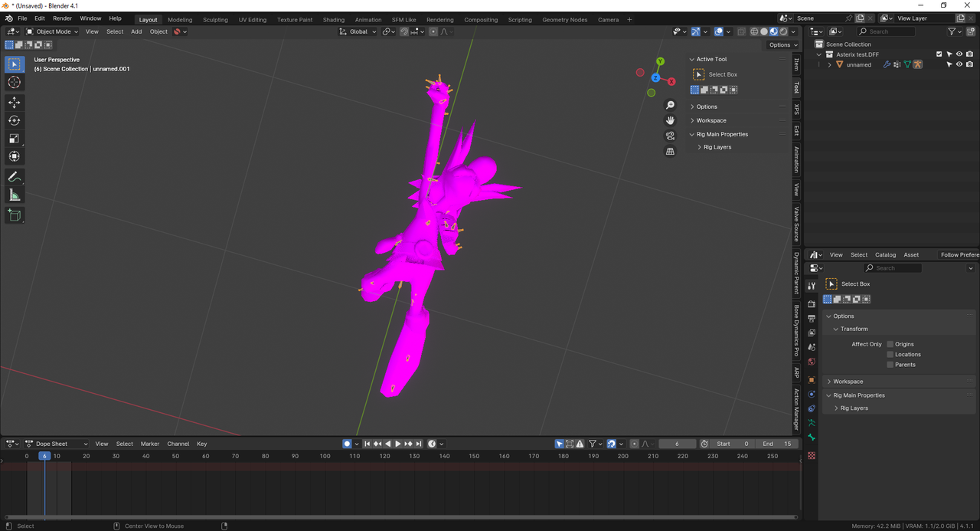980x531 pixels.
Task: Toggle the timeline auto-keying record button
Action: click(347, 444)
